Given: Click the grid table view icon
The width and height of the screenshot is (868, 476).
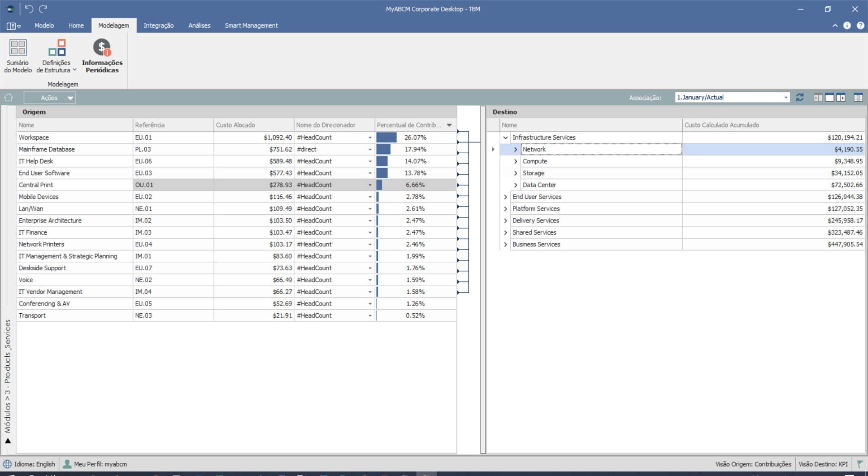Looking at the screenshot, I should tap(858, 98).
